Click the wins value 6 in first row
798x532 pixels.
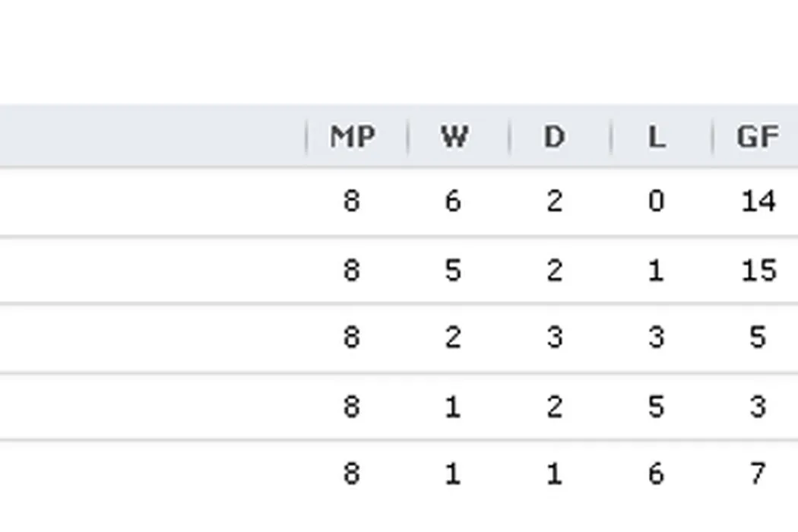pyautogui.click(x=453, y=201)
